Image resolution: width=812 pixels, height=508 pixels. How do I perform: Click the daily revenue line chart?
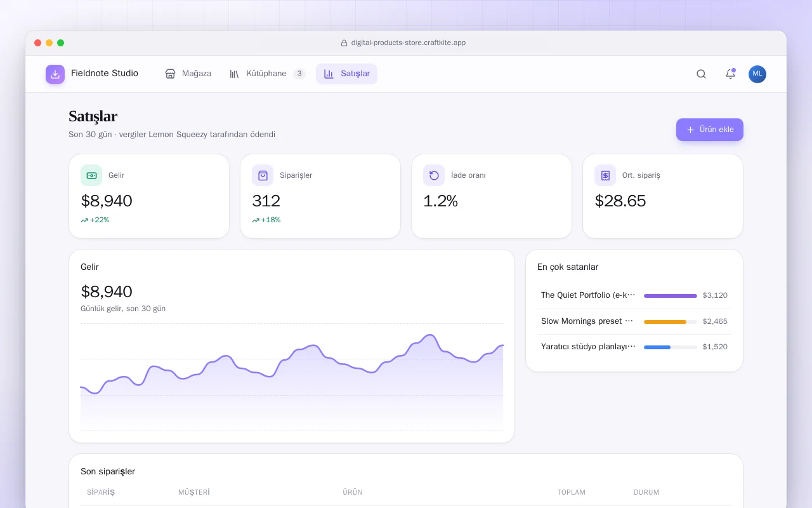click(x=292, y=377)
